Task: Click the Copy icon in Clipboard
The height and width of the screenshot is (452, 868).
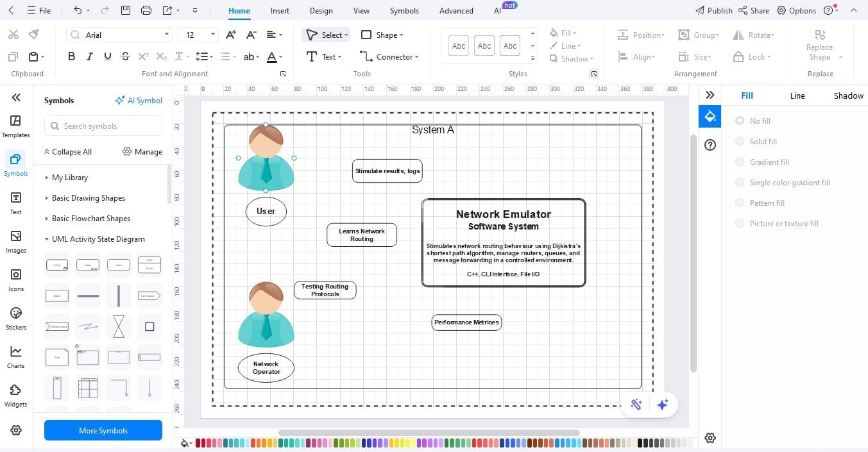Action: 13,56
